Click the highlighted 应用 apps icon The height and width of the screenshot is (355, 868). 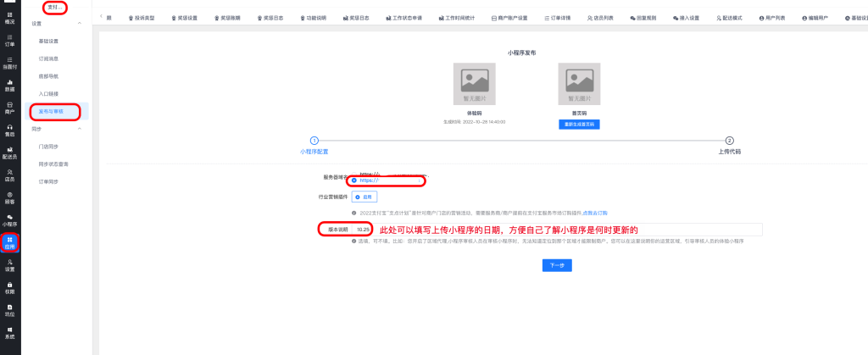coord(9,242)
